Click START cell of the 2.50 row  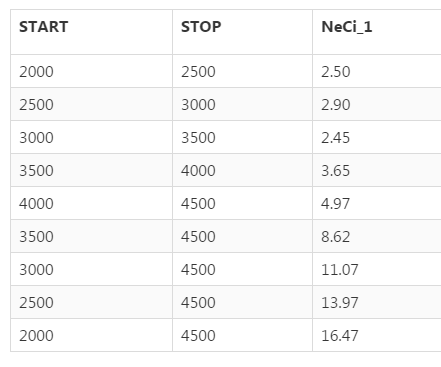point(91,71)
